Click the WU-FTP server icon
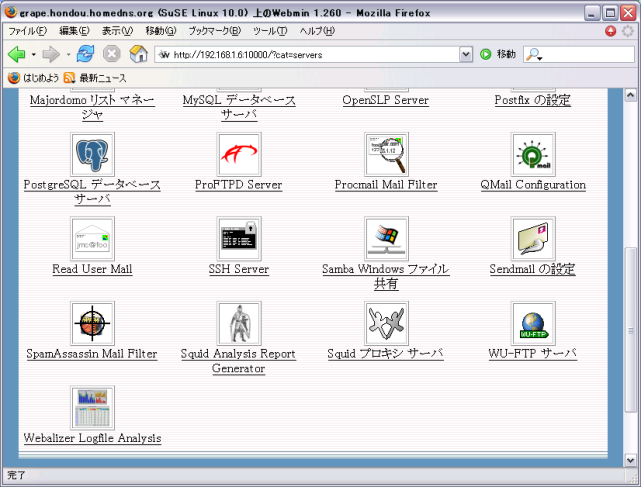This screenshot has height=487, width=641. pyautogui.click(x=533, y=323)
